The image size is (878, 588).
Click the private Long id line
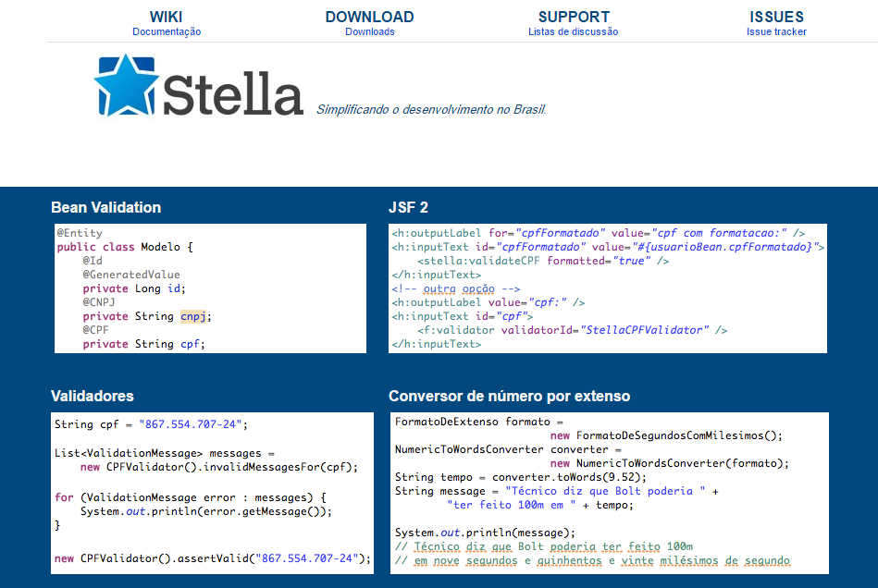134,288
